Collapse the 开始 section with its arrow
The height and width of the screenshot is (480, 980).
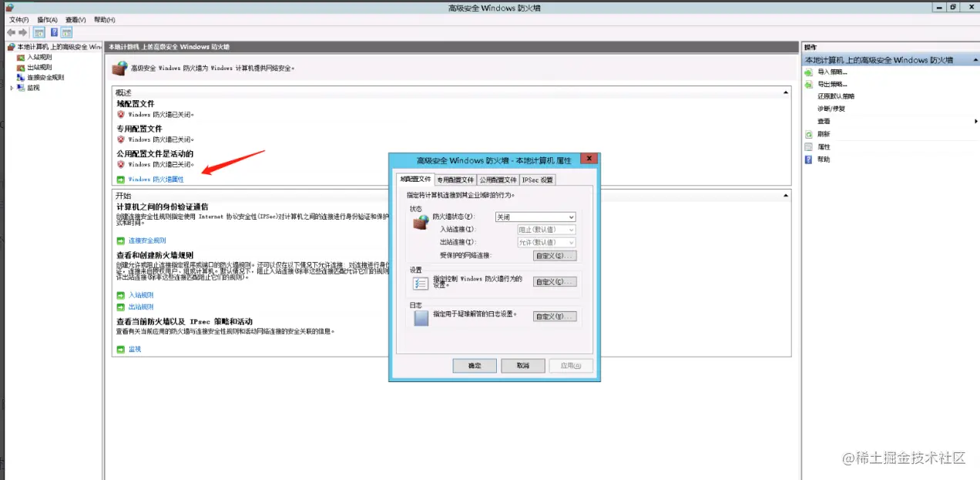(x=786, y=196)
